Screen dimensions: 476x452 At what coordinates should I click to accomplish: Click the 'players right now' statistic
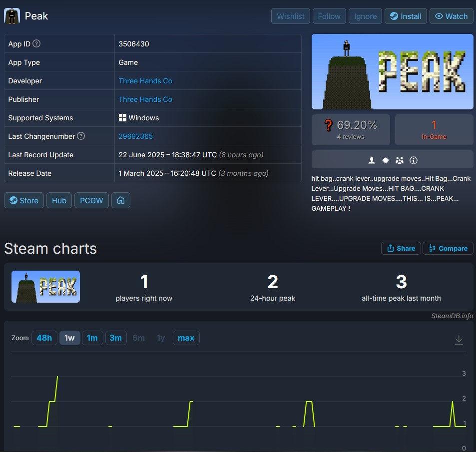click(x=144, y=287)
